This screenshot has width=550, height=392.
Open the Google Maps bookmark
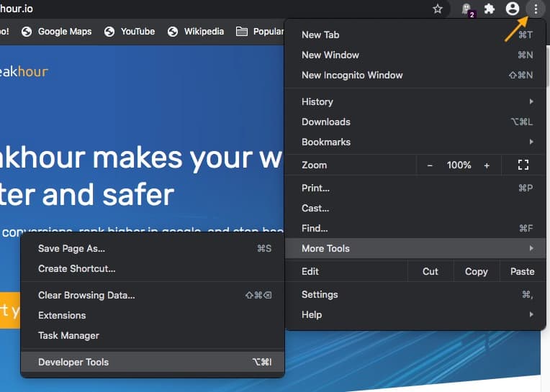click(56, 32)
